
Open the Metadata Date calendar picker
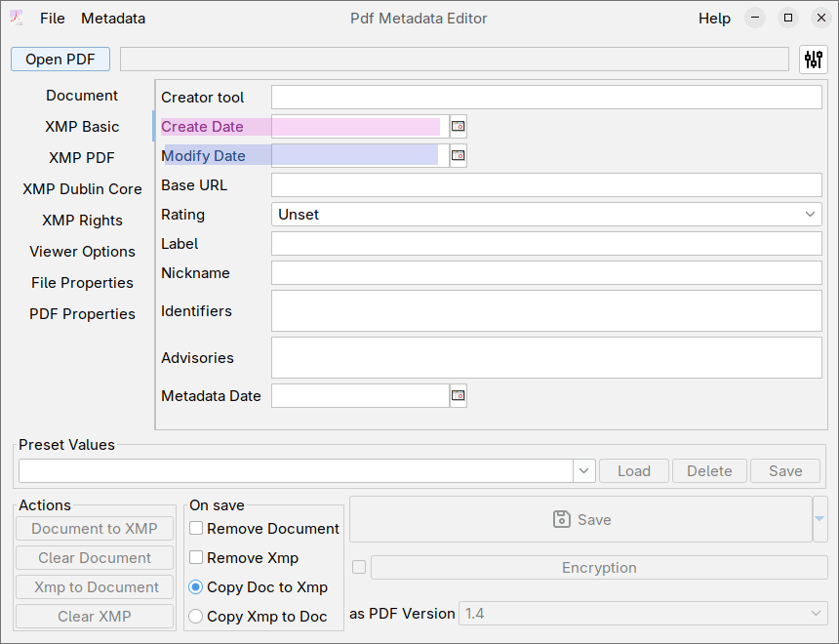tap(458, 395)
